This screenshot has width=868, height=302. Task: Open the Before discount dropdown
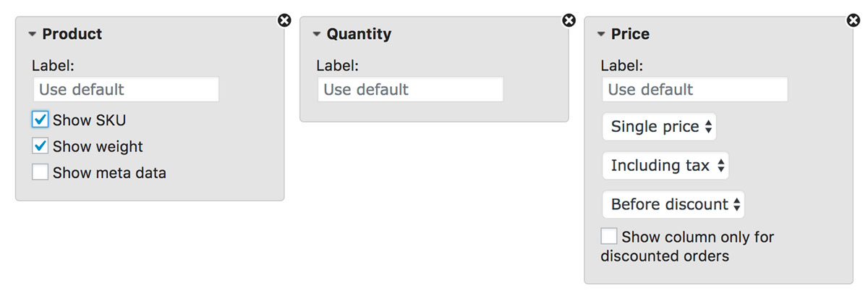pyautogui.click(x=673, y=204)
